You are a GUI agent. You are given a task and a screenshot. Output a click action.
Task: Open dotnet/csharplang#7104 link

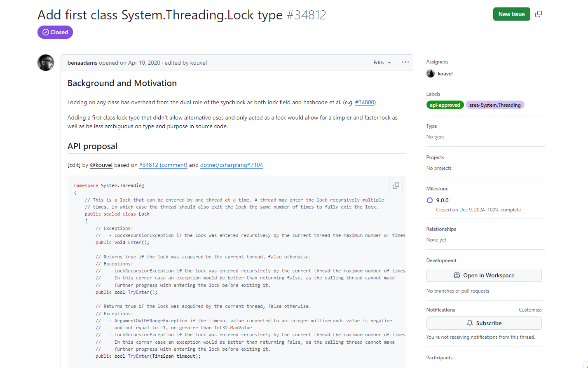pyautogui.click(x=232, y=165)
